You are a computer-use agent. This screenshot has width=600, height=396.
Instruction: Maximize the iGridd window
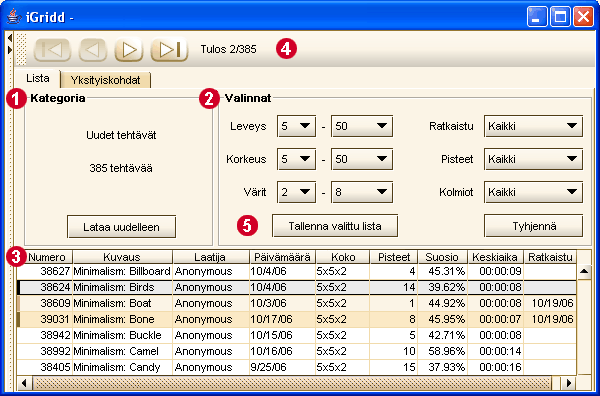560,16
